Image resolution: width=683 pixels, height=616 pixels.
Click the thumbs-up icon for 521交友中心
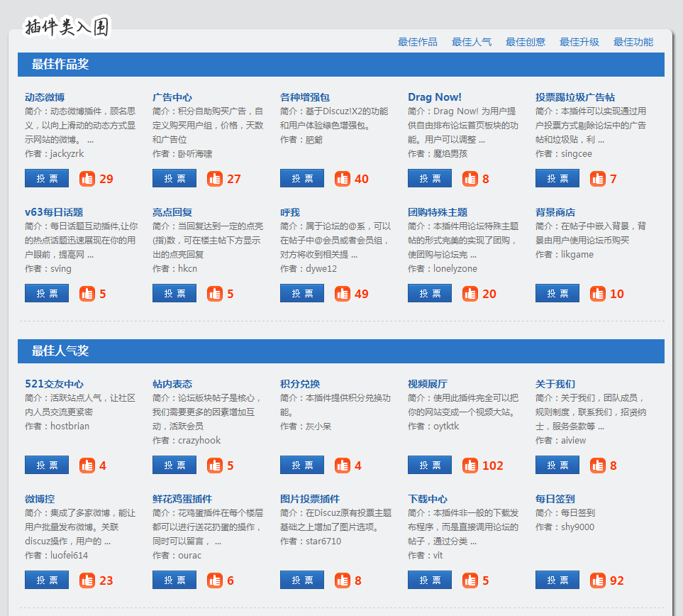pyautogui.click(x=87, y=466)
